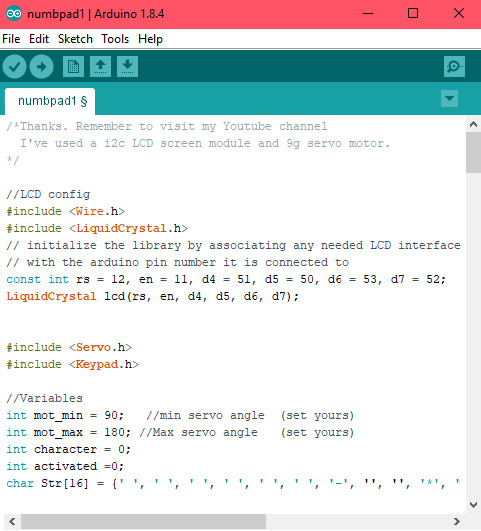481x531 pixels.
Task: Open the Edit menu
Action: coord(39,39)
